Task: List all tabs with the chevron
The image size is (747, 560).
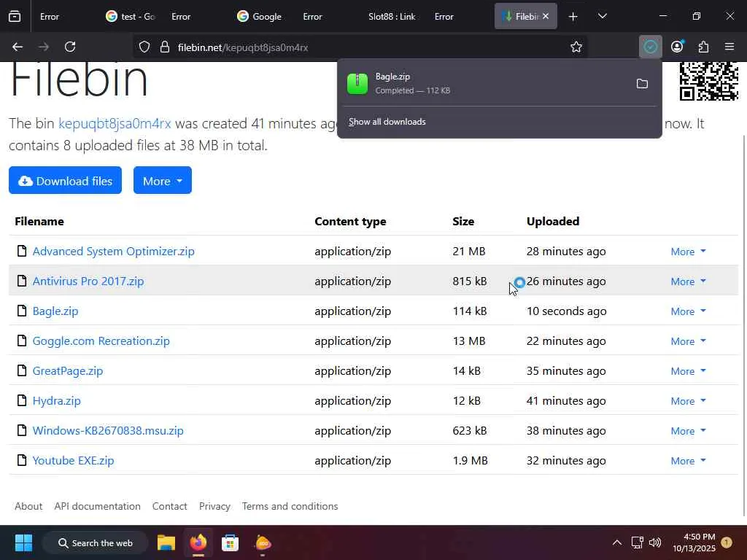Action: pos(602,16)
